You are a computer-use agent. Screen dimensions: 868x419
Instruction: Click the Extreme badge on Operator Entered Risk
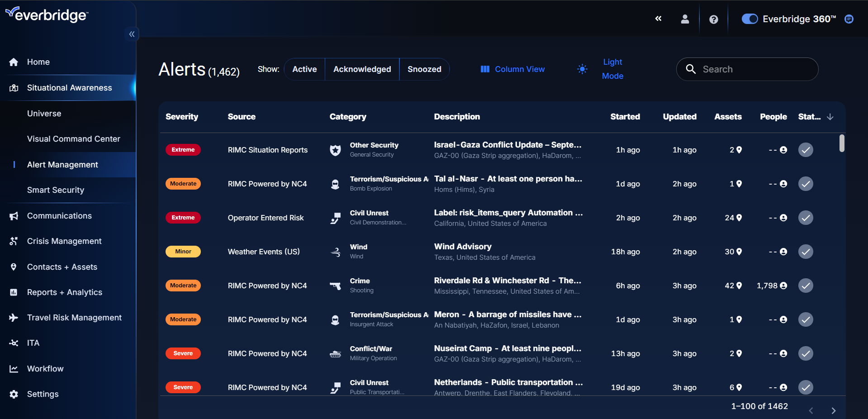point(183,218)
